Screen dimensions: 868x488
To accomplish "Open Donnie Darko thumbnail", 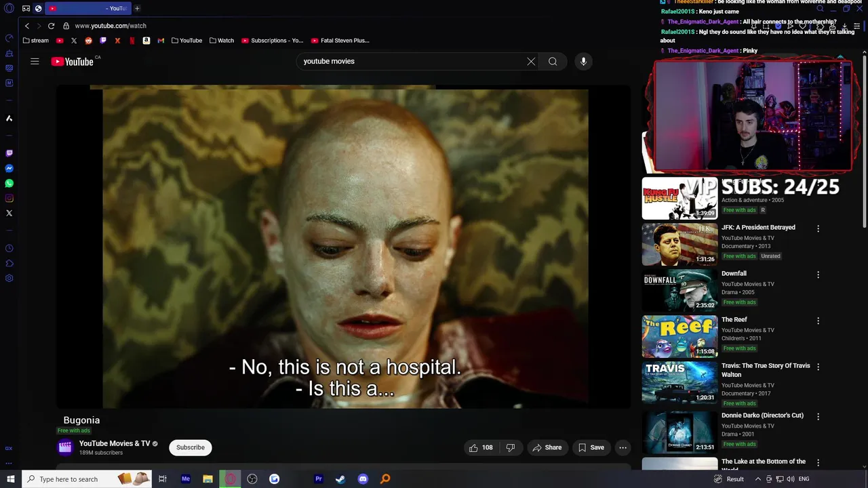I will coord(679,432).
